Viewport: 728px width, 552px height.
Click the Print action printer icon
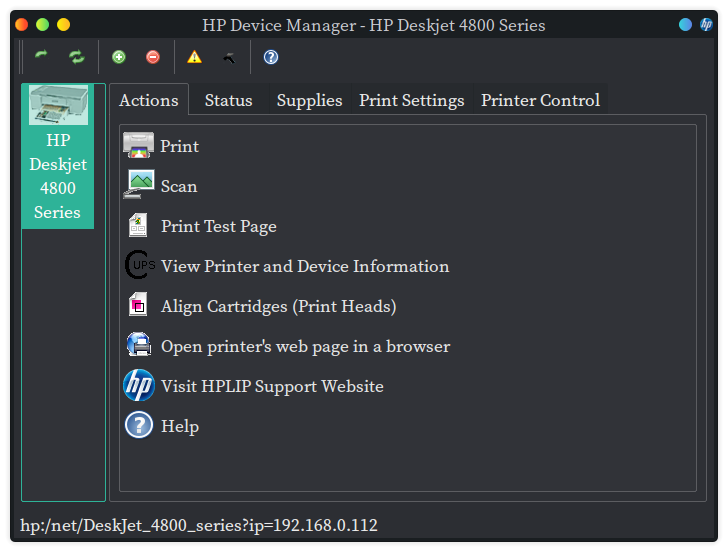(x=139, y=146)
